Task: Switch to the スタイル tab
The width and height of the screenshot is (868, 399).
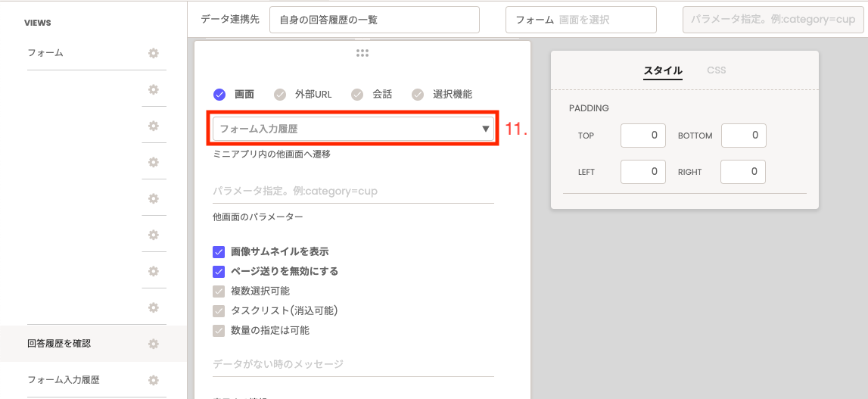Action: click(663, 70)
